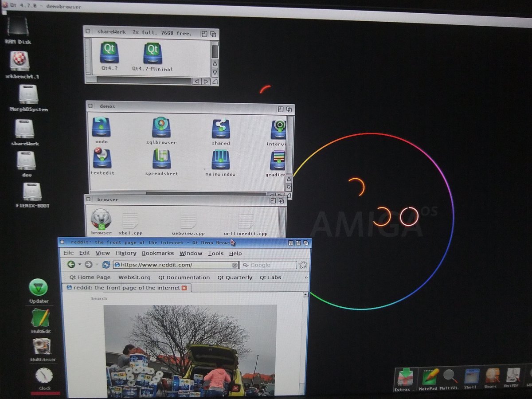Viewport: 532px width, 399px height.
Task: Launch MultiView magnifier in bottom dock
Action: click(x=450, y=376)
